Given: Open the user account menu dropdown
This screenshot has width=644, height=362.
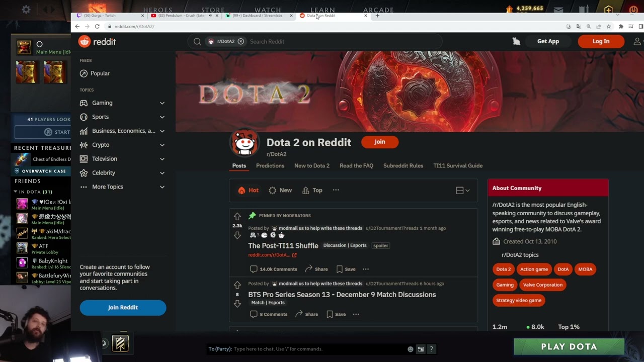Looking at the screenshot, I should [x=637, y=42].
